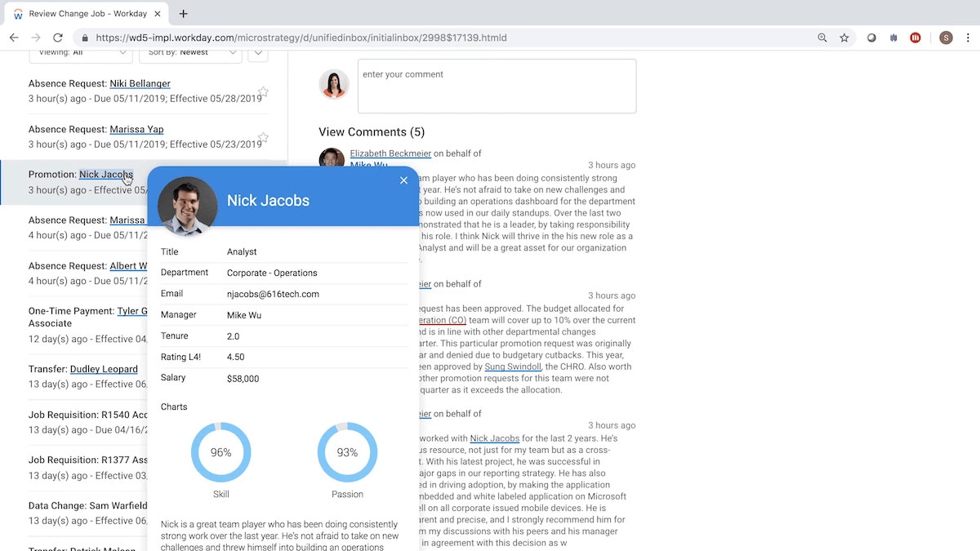Open a new browser tab
The height and width of the screenshot is (551, 980).
[183, 14]
